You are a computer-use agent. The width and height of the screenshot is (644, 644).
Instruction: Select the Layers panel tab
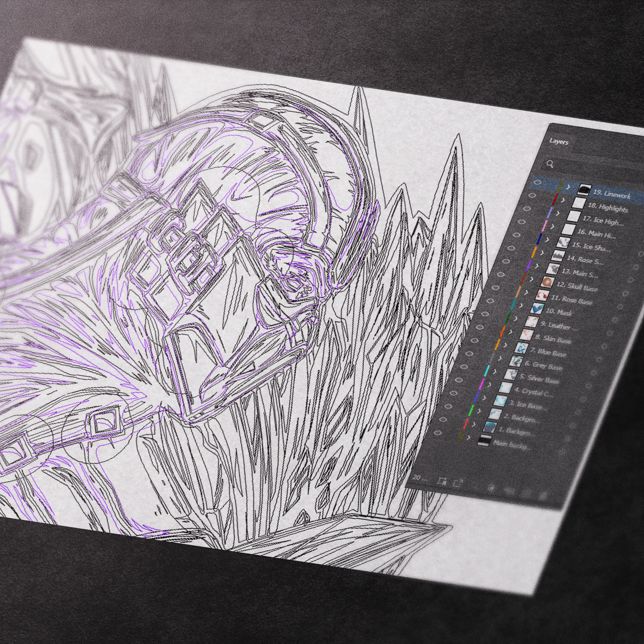[558, 141]
